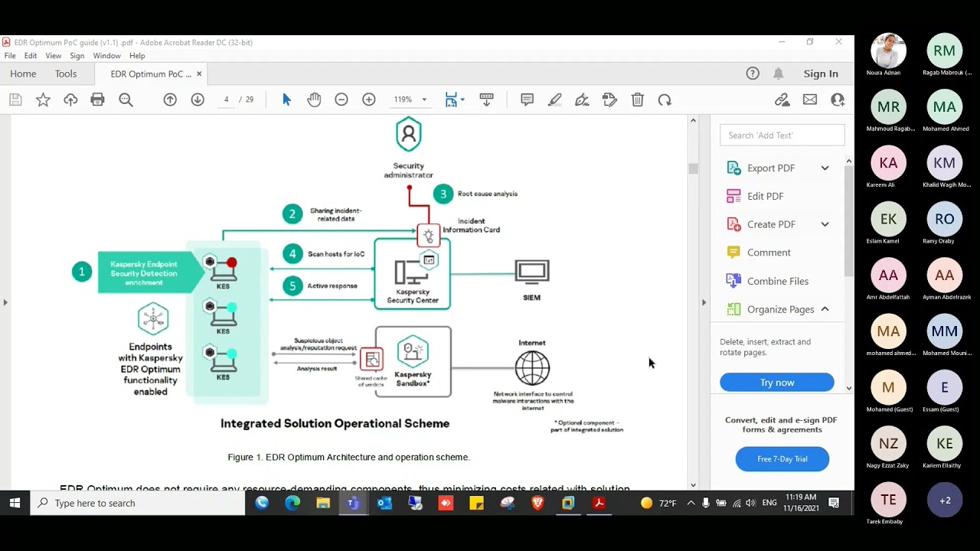Switch to the Tools tab
Image resolution: width=980 pixels, height=551 pixels.
tap(66, 73)
